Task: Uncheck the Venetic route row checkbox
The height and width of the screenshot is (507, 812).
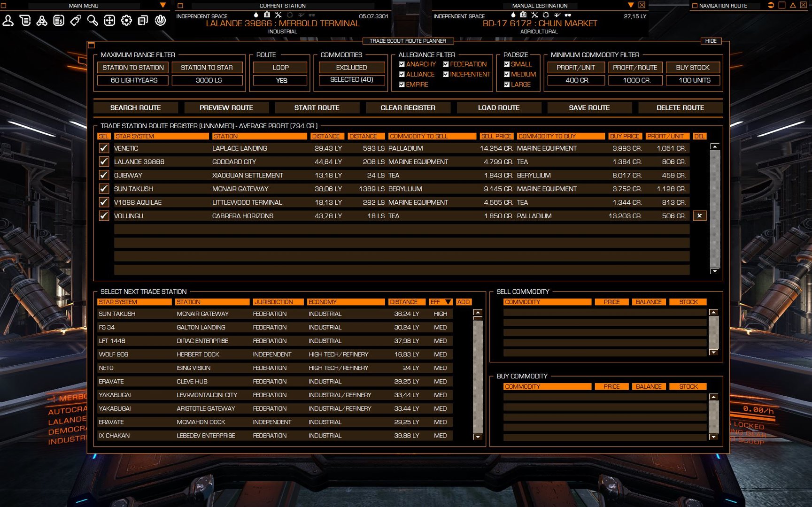Action: (x=104, y=148)
